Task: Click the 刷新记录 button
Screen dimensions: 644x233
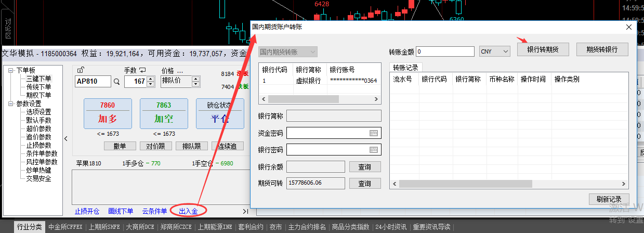Action: [x=609, y=199]
